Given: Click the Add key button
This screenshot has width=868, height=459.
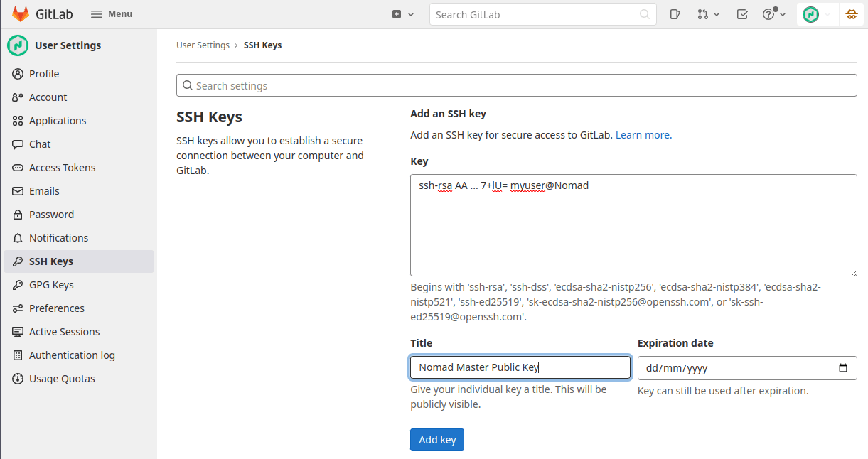Looking at the screenshot, I should tap(436, 439).
